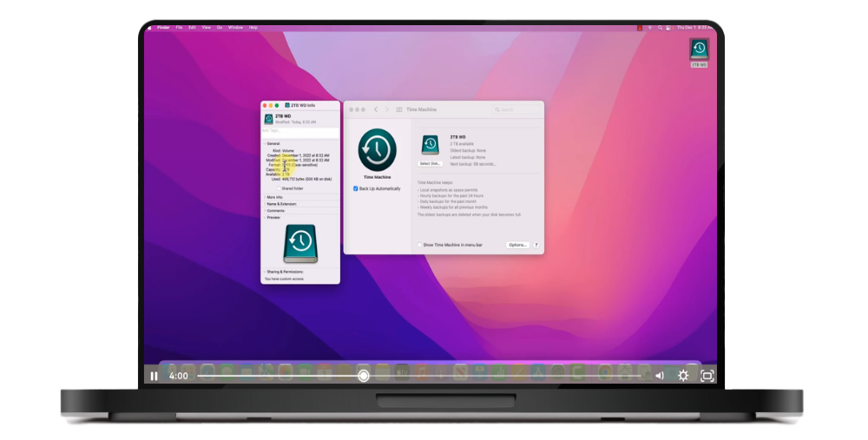The image size is (868, 440).
Task: Click the video volume speaker icon
Action: [x=659, y=376]
